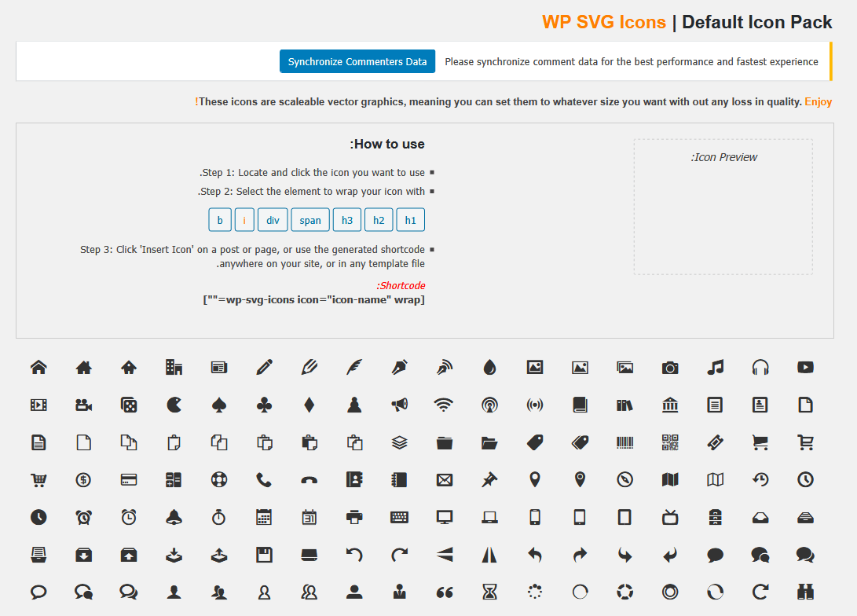Choose the printer icon
The image size is (857, 616).
(x=354, y=517)
